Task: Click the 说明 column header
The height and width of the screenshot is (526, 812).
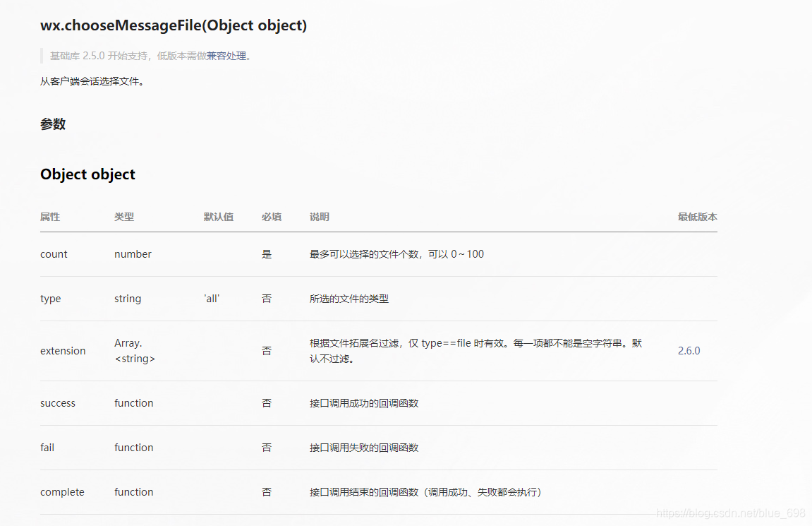Action: click(320, 217)
